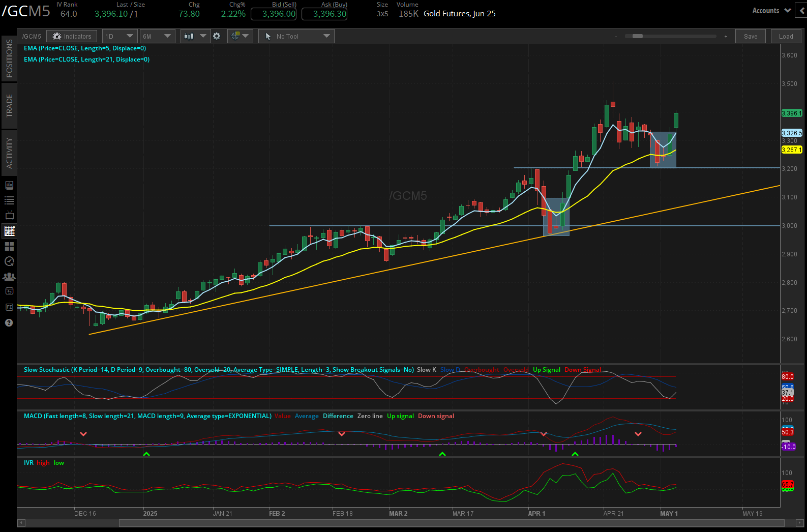Screen dimensions: 807x532
Task: Adjust the chart zoom slider handle
Action: [638, 36]
